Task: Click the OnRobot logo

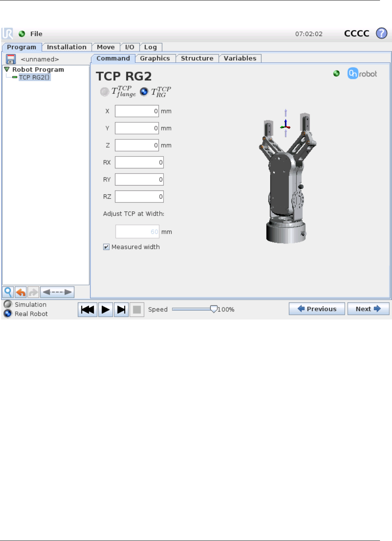Action: pos(362,74)
